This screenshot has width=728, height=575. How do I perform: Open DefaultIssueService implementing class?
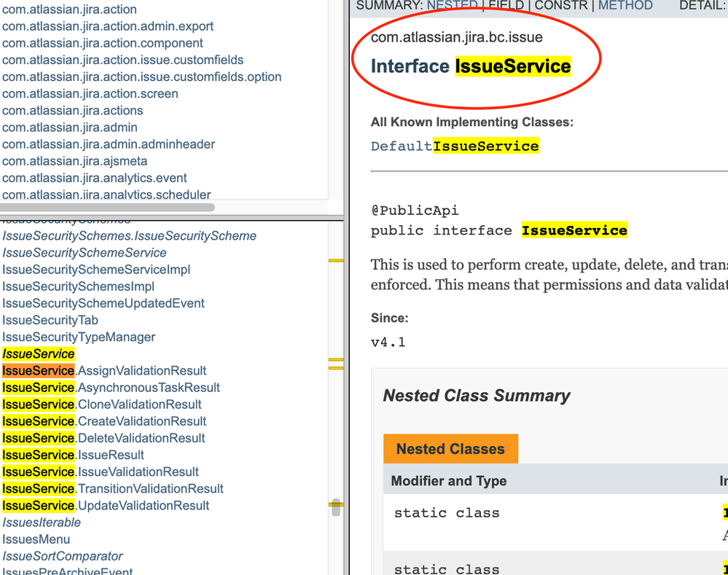coord(455,146)
